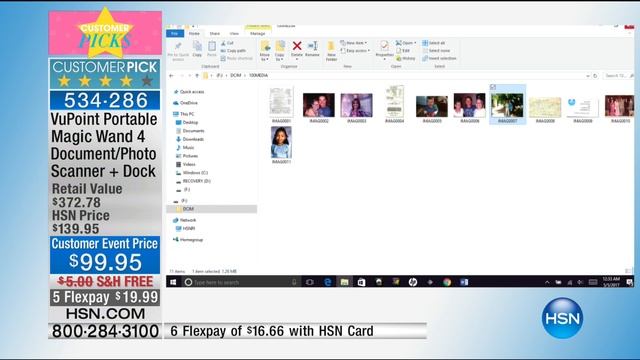Open the File tab
Image resolution: width=640 pixels, height=360 pixels.
pos(175,33)
